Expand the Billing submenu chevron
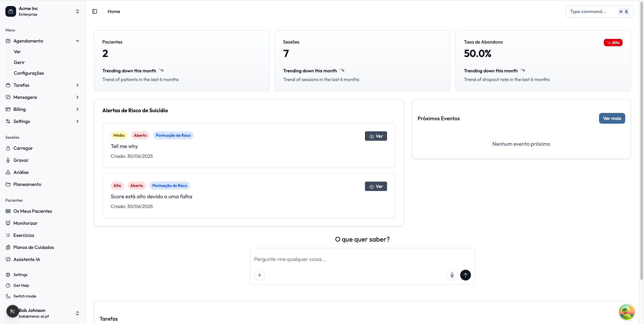Viewport: 644px width, 324px height. click(x=77, y=109)
